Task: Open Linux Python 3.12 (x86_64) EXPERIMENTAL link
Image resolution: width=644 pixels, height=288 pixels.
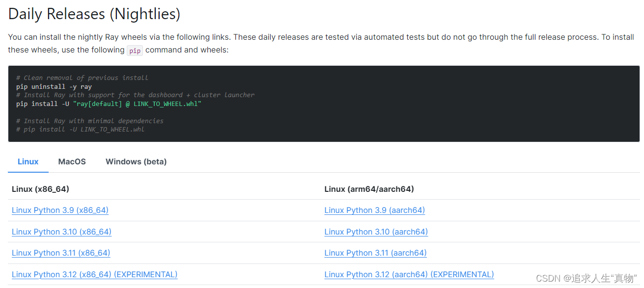Action: tap(94, 274)
